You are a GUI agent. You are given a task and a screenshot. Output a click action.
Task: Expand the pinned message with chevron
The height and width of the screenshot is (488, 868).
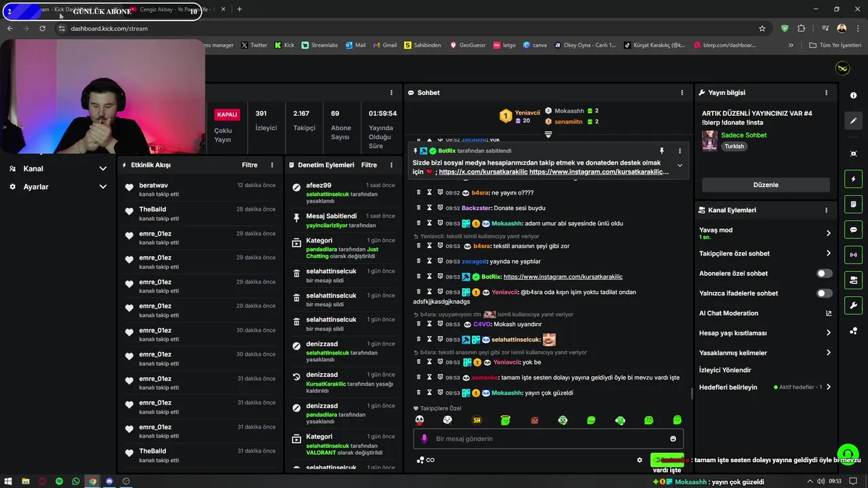(679, 165)
